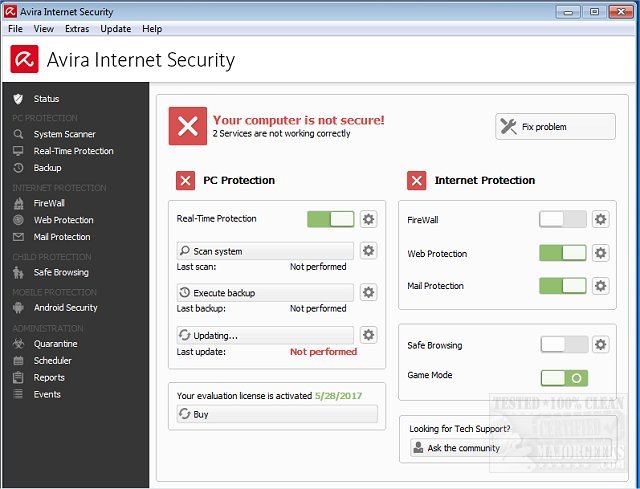
Task: Open the Extras menu
Action: [x=77, y=29]
